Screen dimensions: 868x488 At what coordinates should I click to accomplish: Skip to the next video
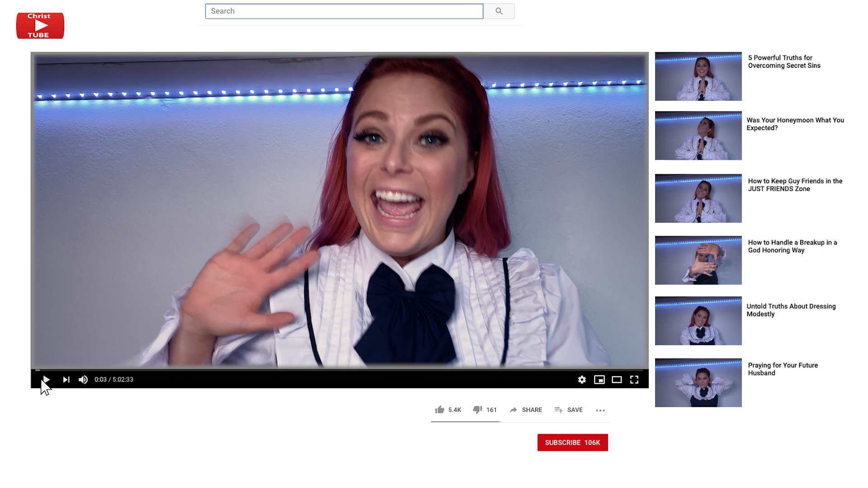(66, 380)
